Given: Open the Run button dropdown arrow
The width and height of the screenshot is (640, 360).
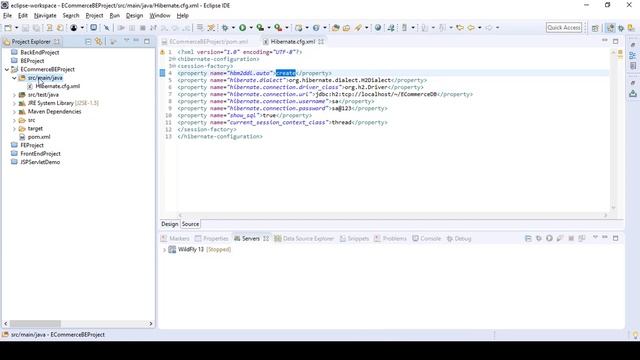Looking at the screenshot, I should point(251,28).
